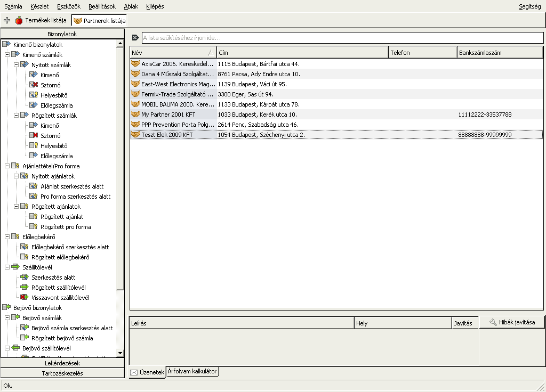546x392 pixels.
Task: Select the Rögzített pro forma tree label
Action: pyautogui.click(x=66, y=227)
